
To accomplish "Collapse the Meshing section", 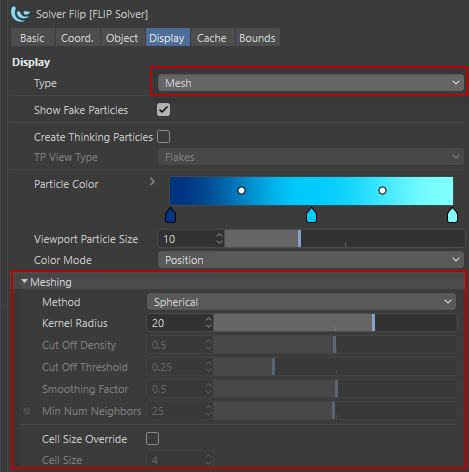I will pos(24,282).
